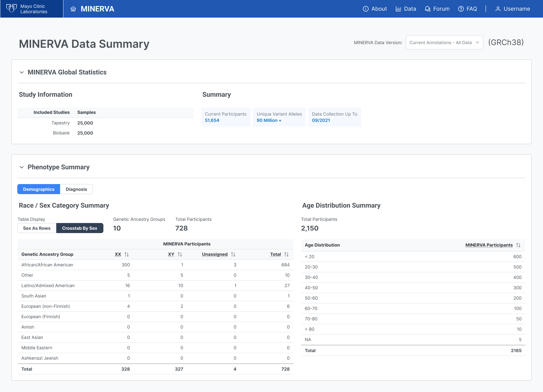Go to the Forum page
Screen dimensions: 543x392
click(x=437, y=9)
